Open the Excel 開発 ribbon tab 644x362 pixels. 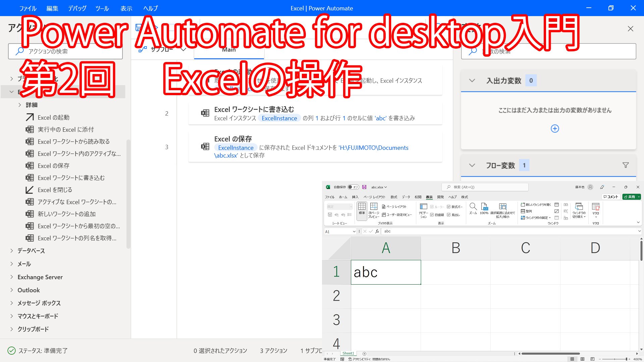[440, 197]
